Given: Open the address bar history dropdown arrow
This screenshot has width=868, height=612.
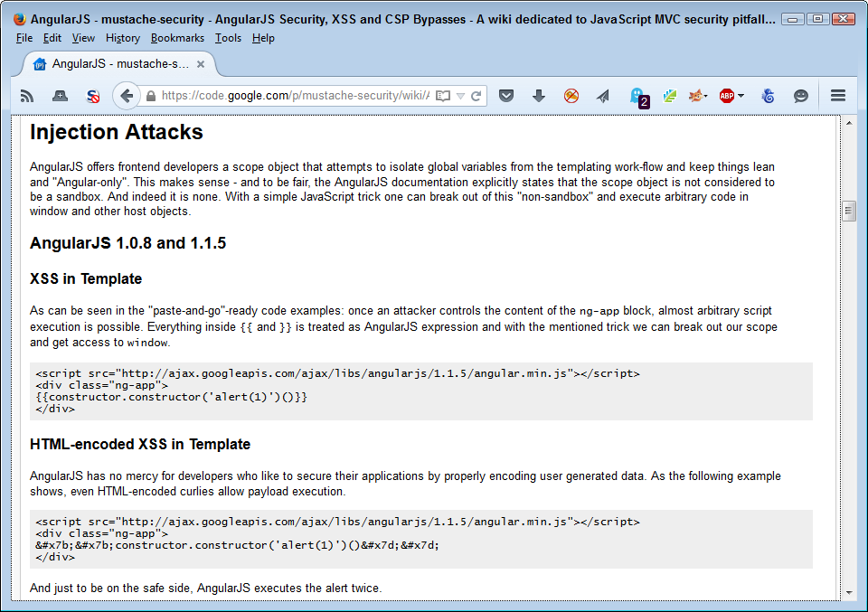Looking at the screenshot, I should point(460,94).
